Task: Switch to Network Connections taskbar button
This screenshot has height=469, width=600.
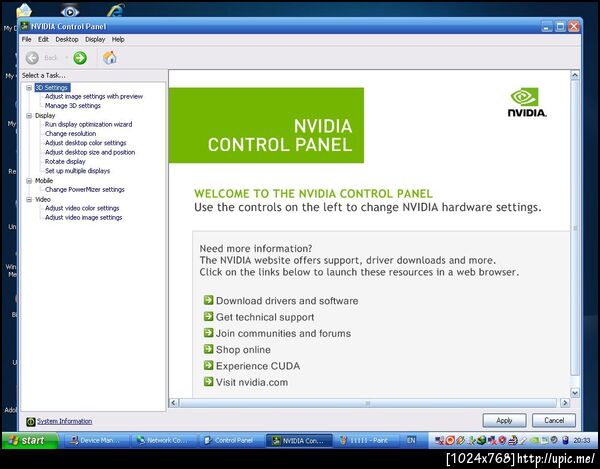Action: coord(163,441)
